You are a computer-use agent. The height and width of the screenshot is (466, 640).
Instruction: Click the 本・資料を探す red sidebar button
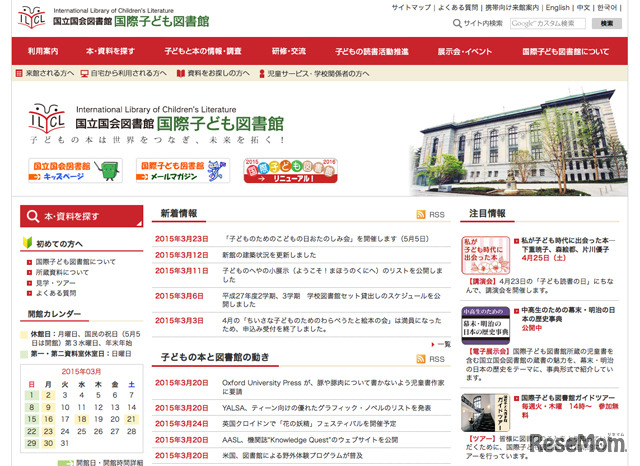click(82, 216)
